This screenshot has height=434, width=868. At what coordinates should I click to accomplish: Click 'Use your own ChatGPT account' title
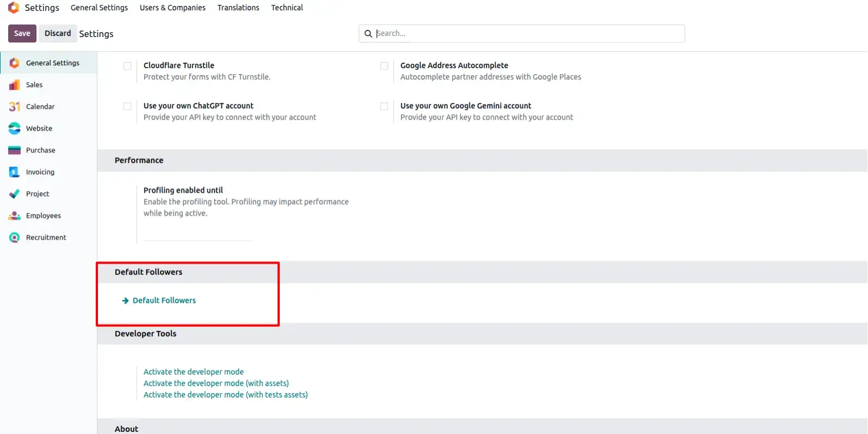click(x=199, y=106)
